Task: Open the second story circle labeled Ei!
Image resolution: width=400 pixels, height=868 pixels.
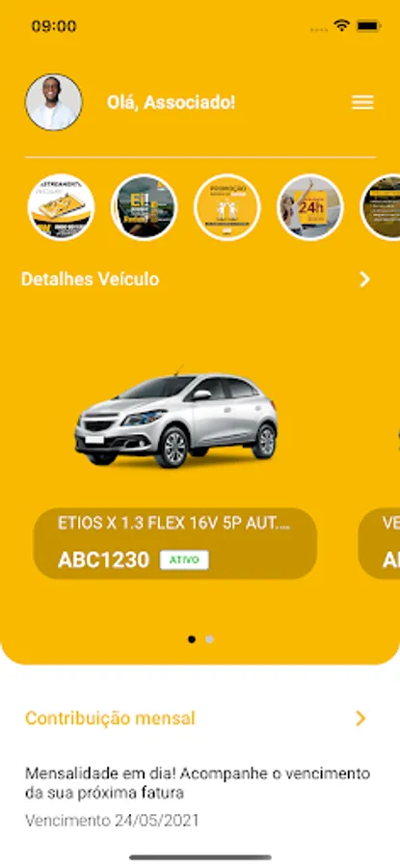Action: tap(144, 207)
